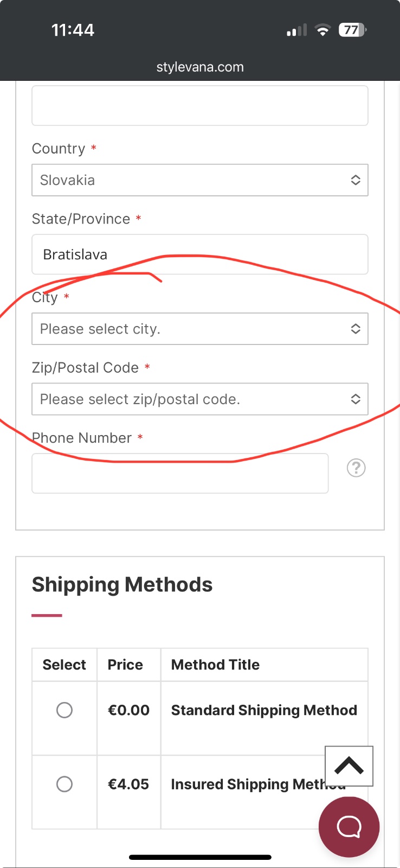Click into the Phone Number input field

(x=180, y=473)
